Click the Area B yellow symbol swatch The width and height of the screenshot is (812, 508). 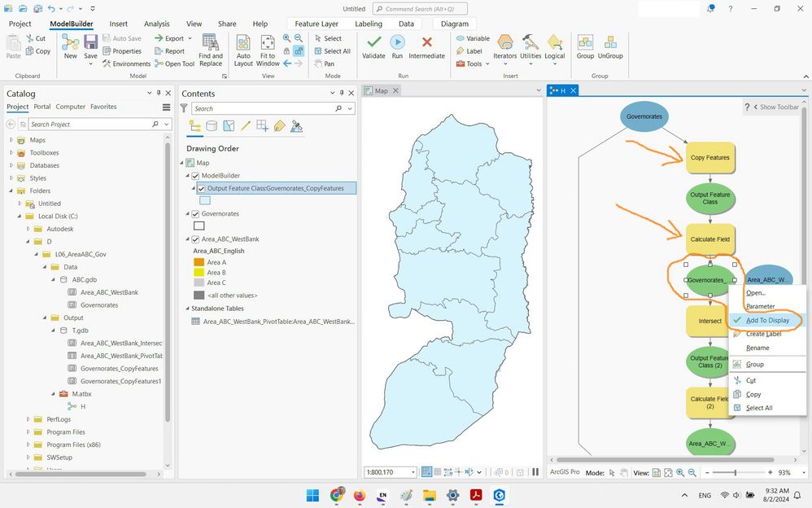[x=199, y=272]
